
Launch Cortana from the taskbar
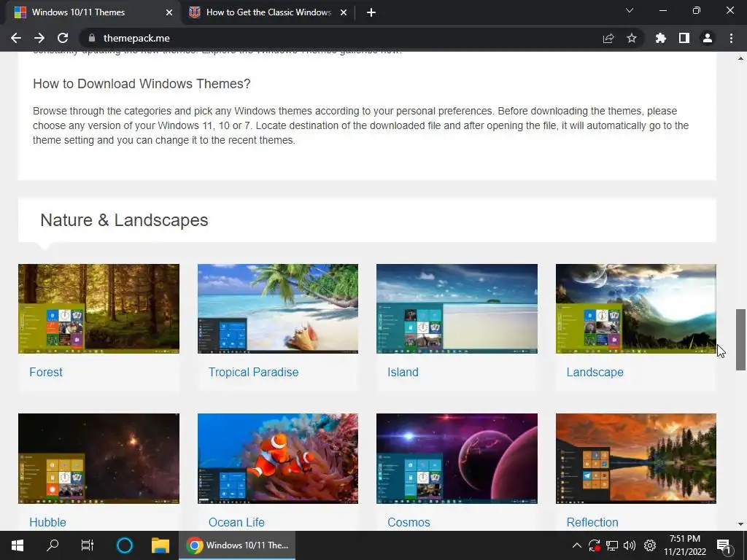pos(124,545)
